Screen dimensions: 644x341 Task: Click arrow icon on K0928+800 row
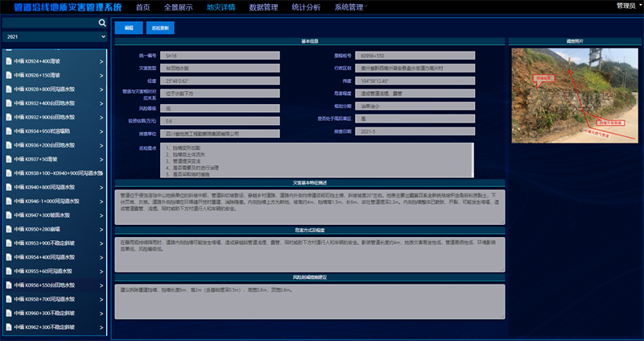(101, 89)
